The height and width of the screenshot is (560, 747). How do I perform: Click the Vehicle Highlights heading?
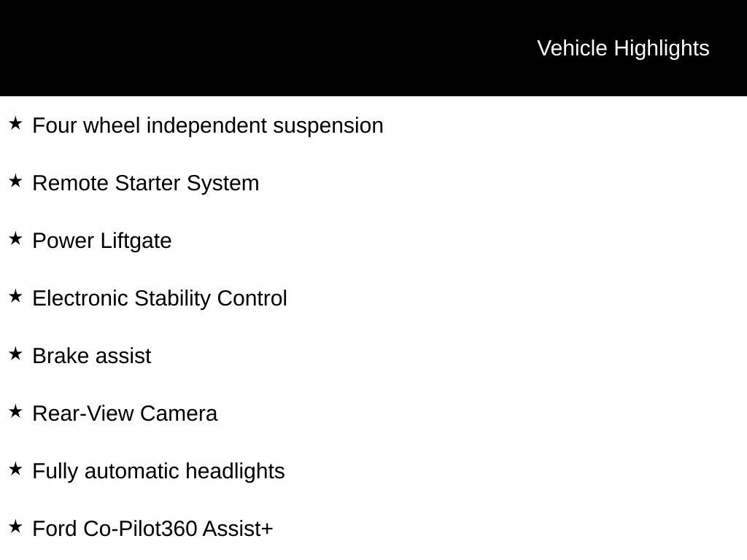(x=623, y=49)
